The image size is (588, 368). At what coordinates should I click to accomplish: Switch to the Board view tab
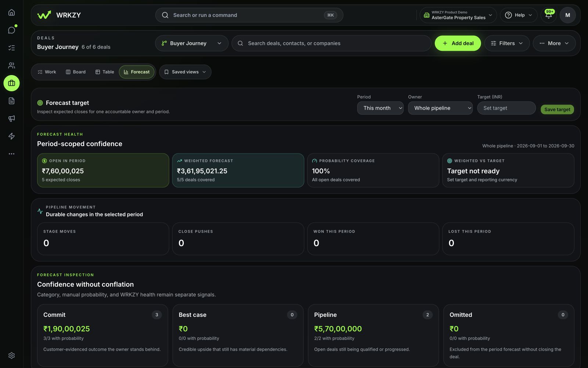[76, 72]
